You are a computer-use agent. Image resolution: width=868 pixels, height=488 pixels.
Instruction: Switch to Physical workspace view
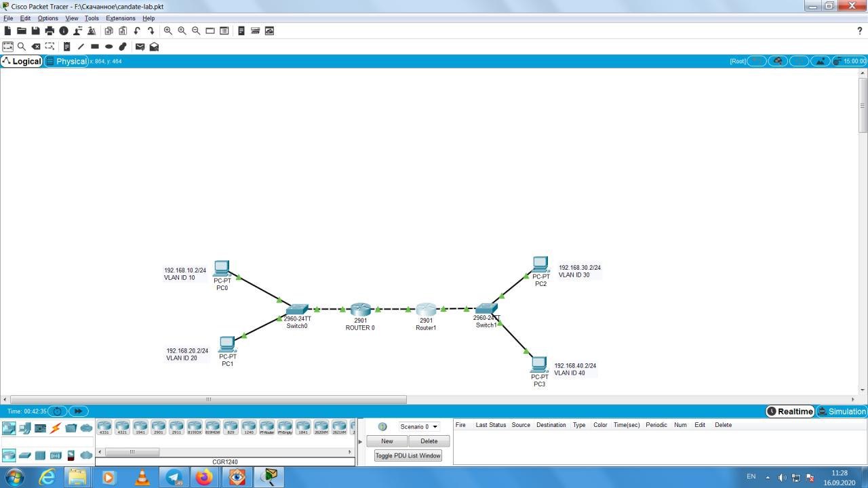(66, 61)
